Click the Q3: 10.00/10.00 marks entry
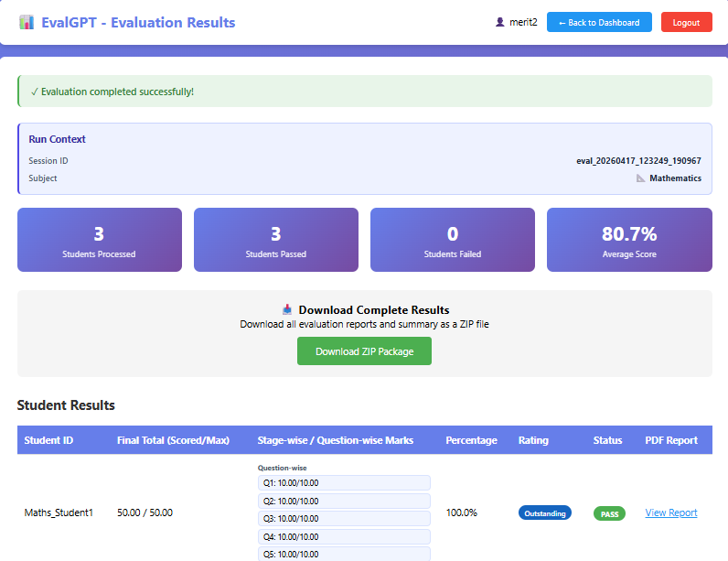The image size is (728, 561). coord(344,519)
